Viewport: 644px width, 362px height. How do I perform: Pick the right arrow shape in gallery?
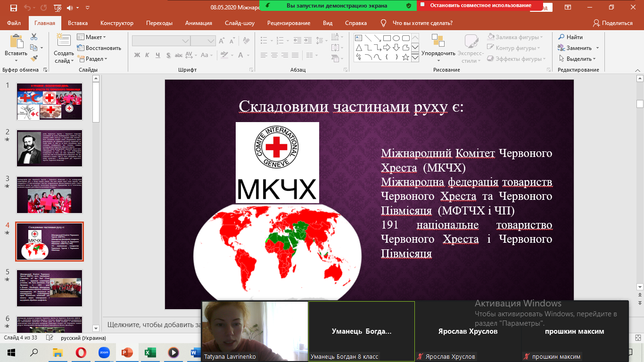click(x=387, y=48)
